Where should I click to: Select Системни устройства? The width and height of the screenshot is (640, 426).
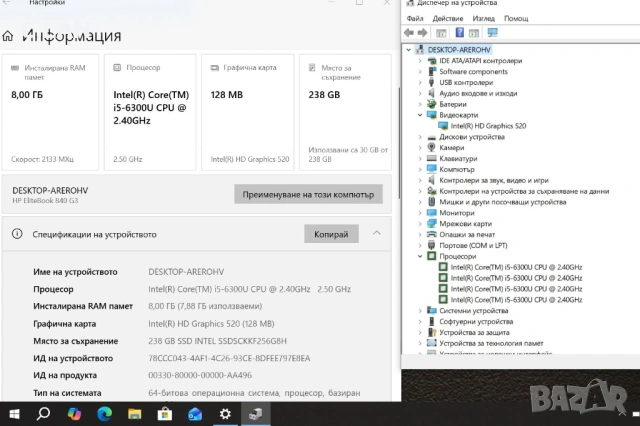click(473, 311)
